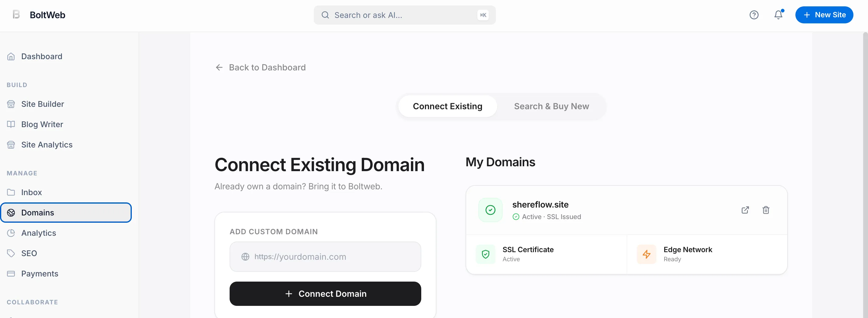Click the SSL Certificate shield icon
The image size is (868, 318).
pos(485,254)
